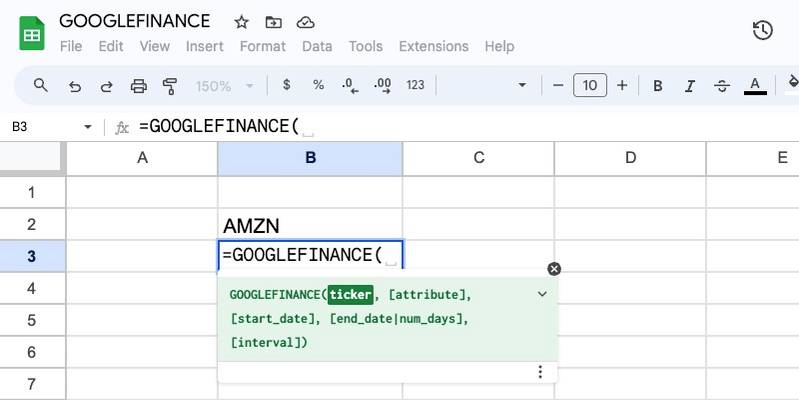Collapse the formula help chevron
The height and width of the screenshot is (400, 799).
pyautogui.click(x=543, y=294)
